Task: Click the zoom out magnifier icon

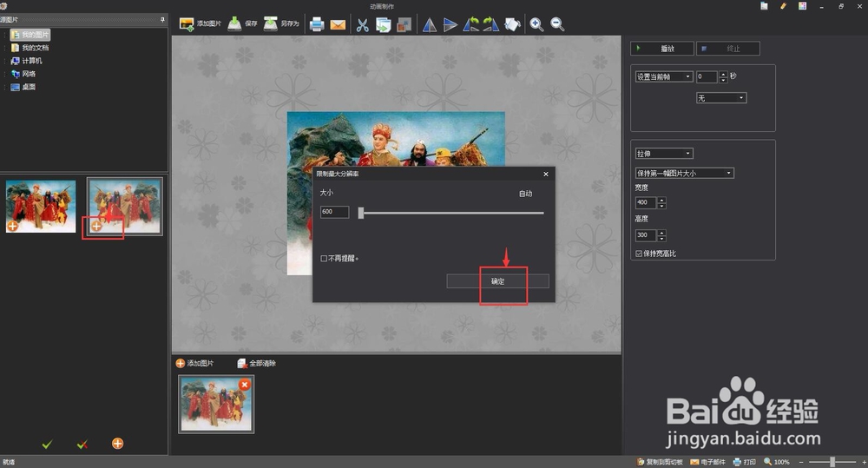Action: tap(557, 24)
